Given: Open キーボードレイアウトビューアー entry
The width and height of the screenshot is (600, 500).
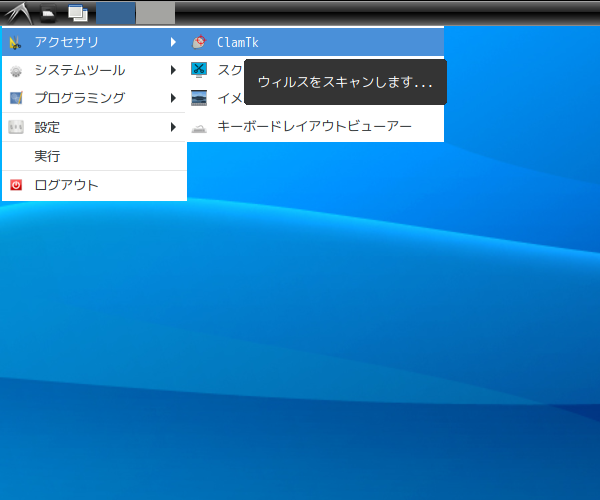Looking at the screenshot, I should point(315,126).
